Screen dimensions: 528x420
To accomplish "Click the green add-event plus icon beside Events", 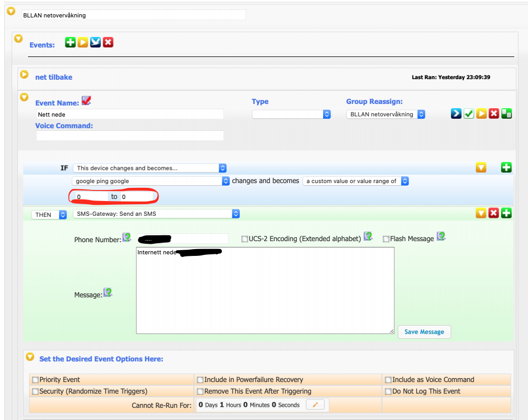I will tap(70, 42).
